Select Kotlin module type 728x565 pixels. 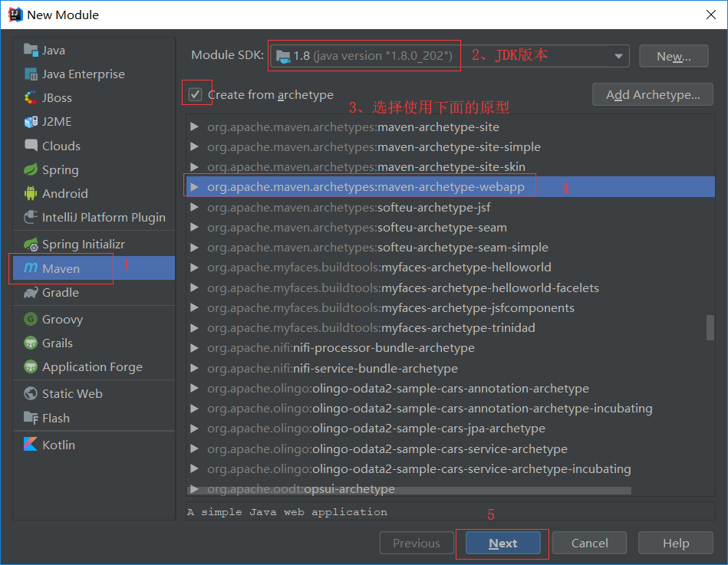(x=94, y=445)
